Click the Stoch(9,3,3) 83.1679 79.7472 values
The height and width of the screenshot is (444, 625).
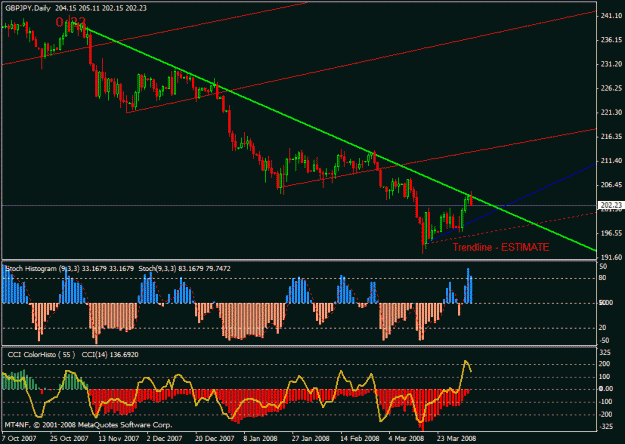(x=184, y=269)
